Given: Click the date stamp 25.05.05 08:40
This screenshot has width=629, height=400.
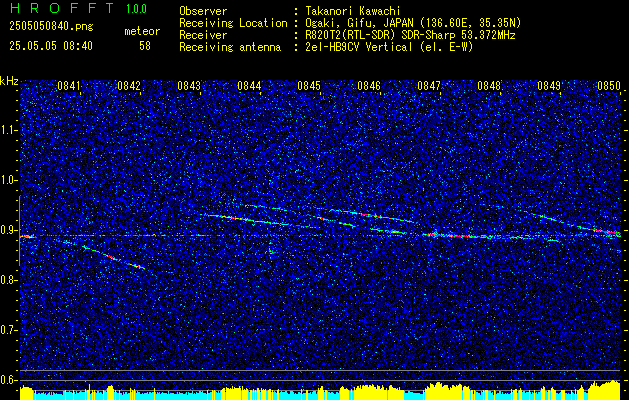Looking at the screenshot, I should [x=51, y=46].
